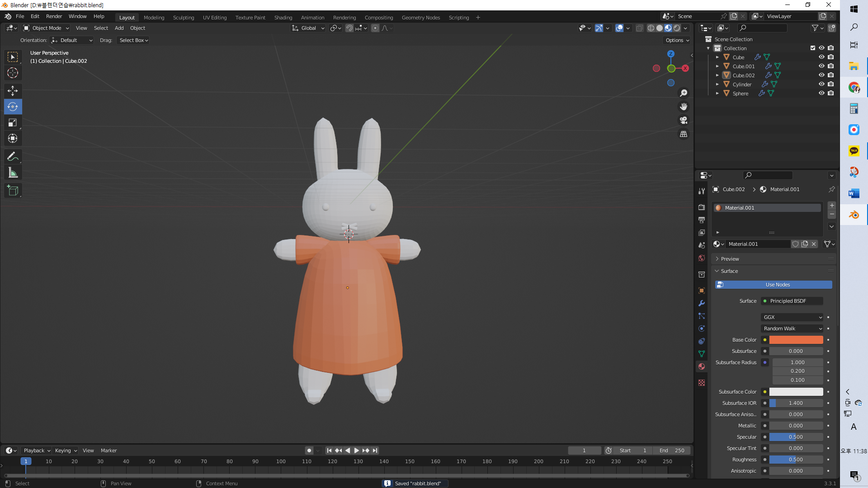Open the Object Data properties tab
Viewport: 868px width, 488px height.
702,354
